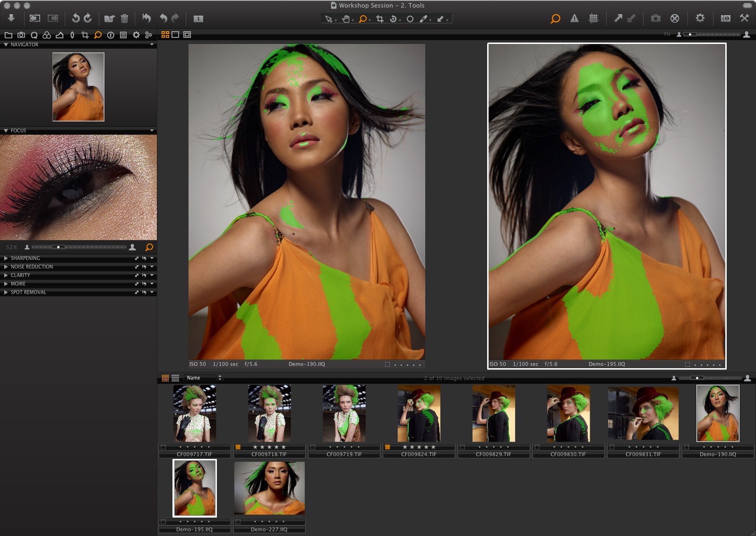Select the Crop tool in the cursor toolbar
756x536 pixels.
click(x=379, y=19)
